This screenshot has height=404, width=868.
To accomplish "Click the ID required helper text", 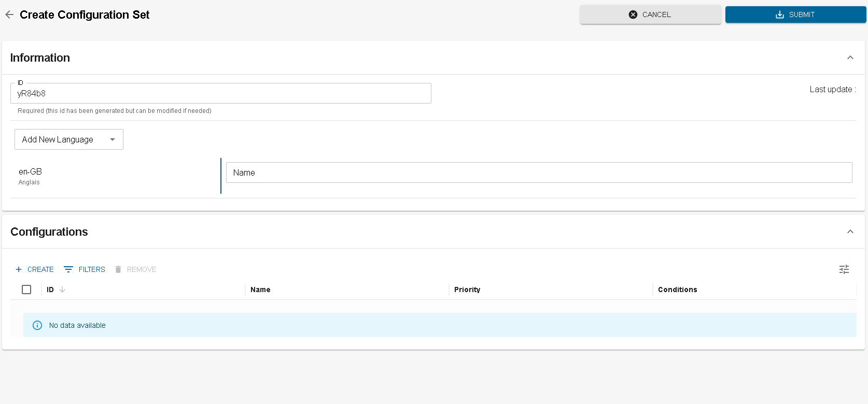I will point(115,111).
